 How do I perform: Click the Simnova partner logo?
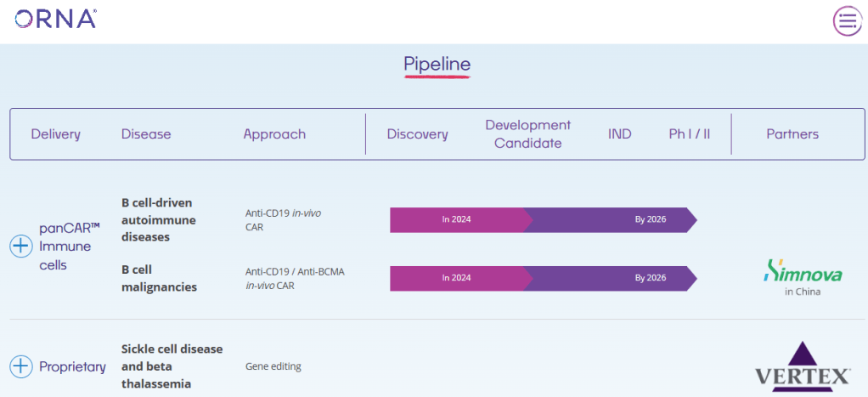click(x=803, y=273)
